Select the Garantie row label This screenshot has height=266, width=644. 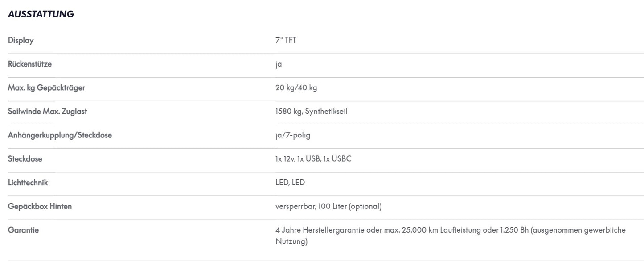click(x=24, y=230)
